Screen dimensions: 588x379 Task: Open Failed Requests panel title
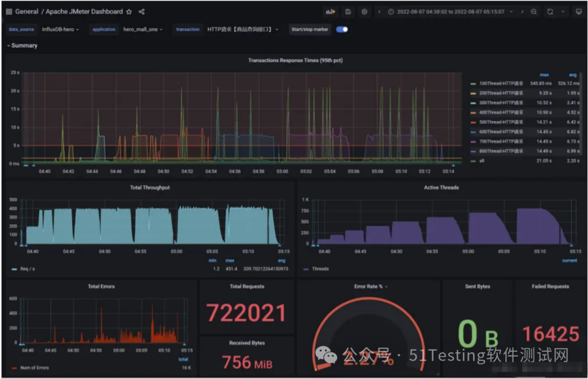pos(550,286)
